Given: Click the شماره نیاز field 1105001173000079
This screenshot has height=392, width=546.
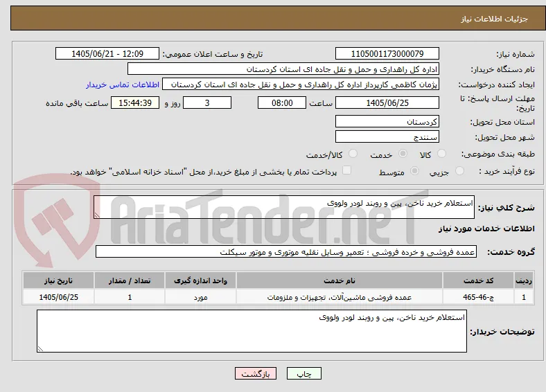Looking at the screenshot, I should 387,53.
